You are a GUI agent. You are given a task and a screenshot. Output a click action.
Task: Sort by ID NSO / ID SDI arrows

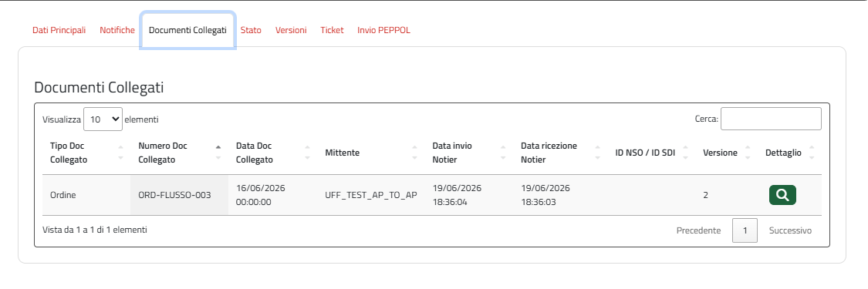[x=685, y=153]
